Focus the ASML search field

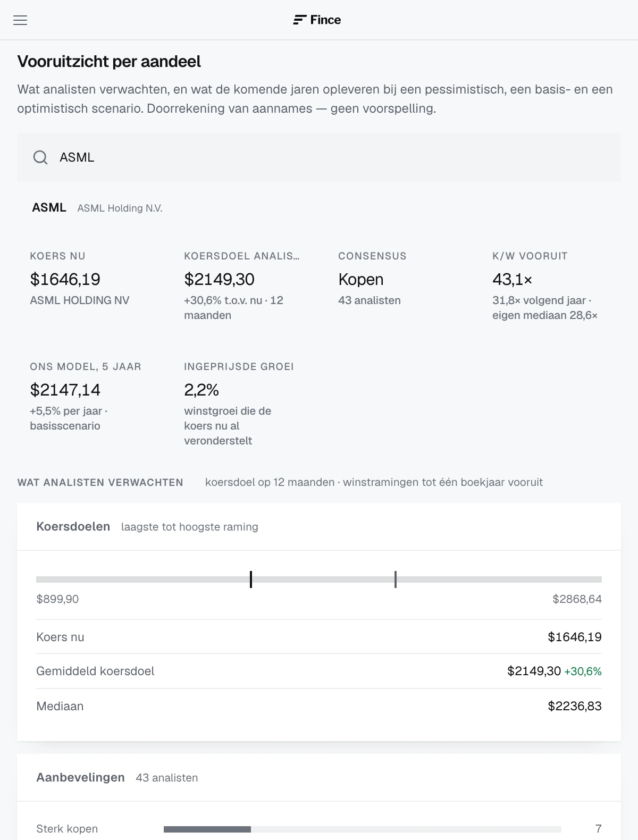(x=319, y=157)
